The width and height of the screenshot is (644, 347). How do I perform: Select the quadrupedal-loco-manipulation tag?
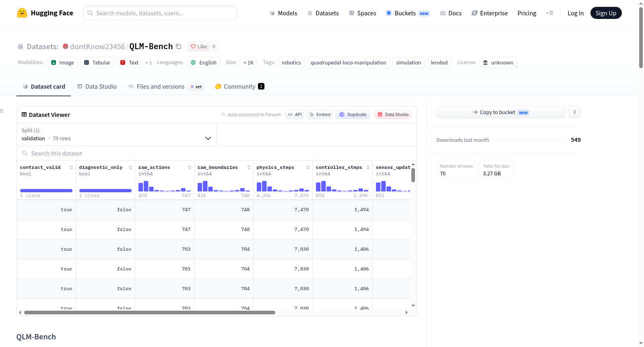point(348,62)
